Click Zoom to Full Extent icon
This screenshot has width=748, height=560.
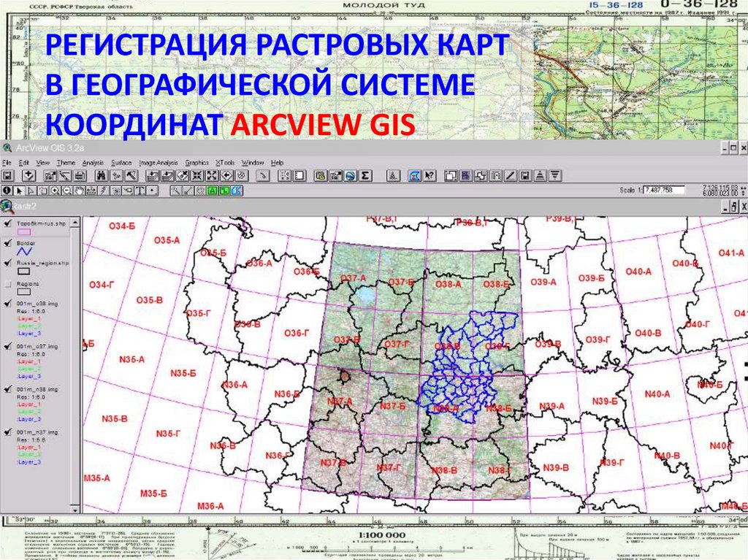point(152,175)
